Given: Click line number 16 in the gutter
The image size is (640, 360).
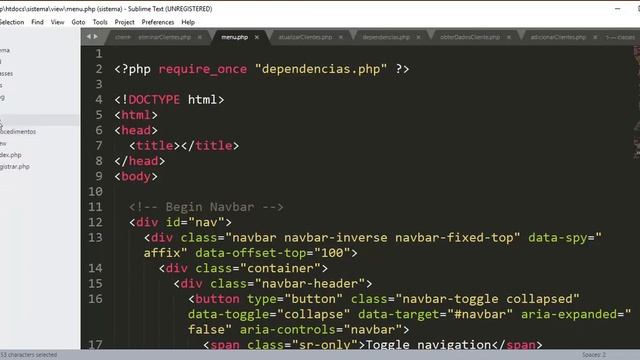Looking at the screenshot, I should coord(95,299).
